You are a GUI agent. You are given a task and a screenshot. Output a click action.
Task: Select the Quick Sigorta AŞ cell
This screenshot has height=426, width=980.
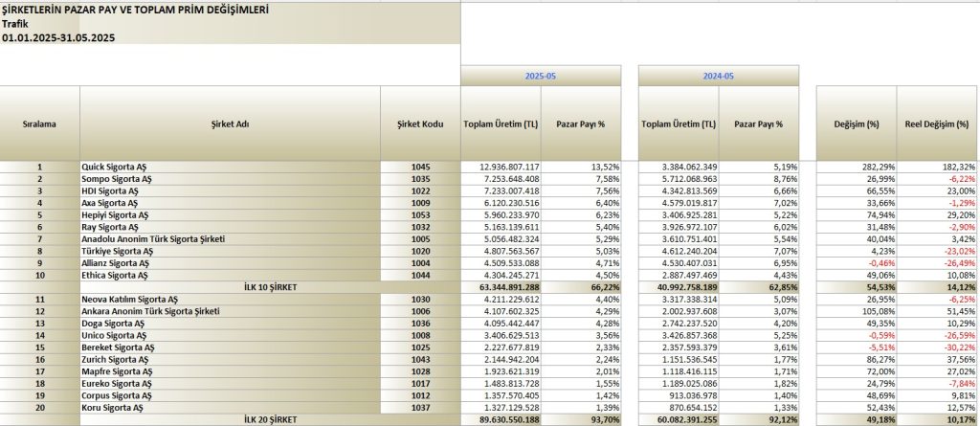click(x=230, y=167)
